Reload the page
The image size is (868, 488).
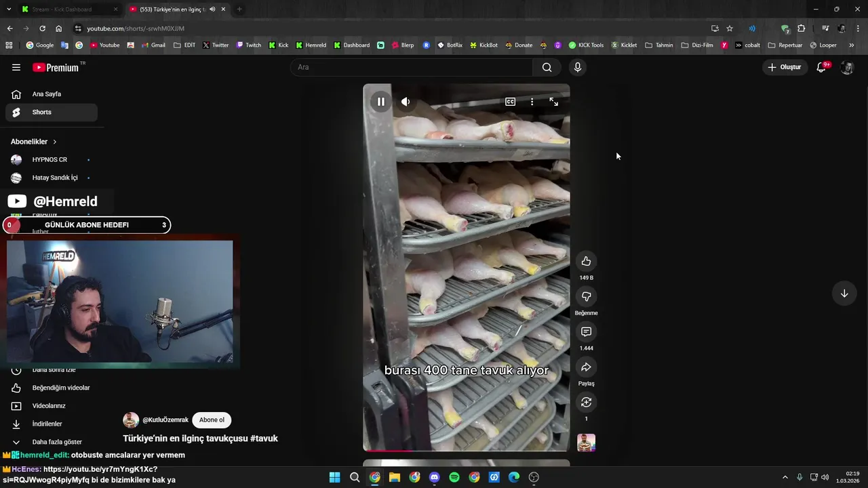coord(42,28)
